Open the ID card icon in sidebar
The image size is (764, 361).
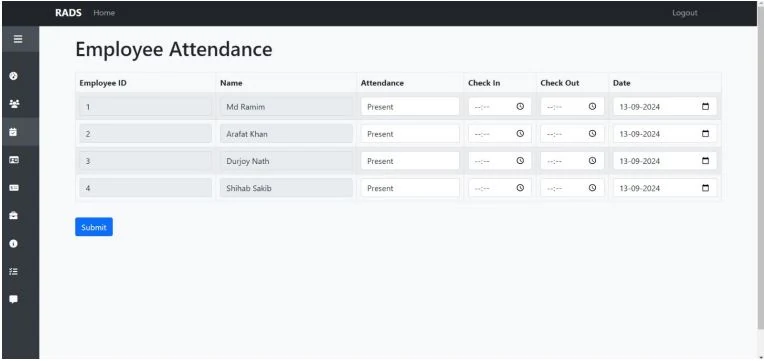point(14,159)
